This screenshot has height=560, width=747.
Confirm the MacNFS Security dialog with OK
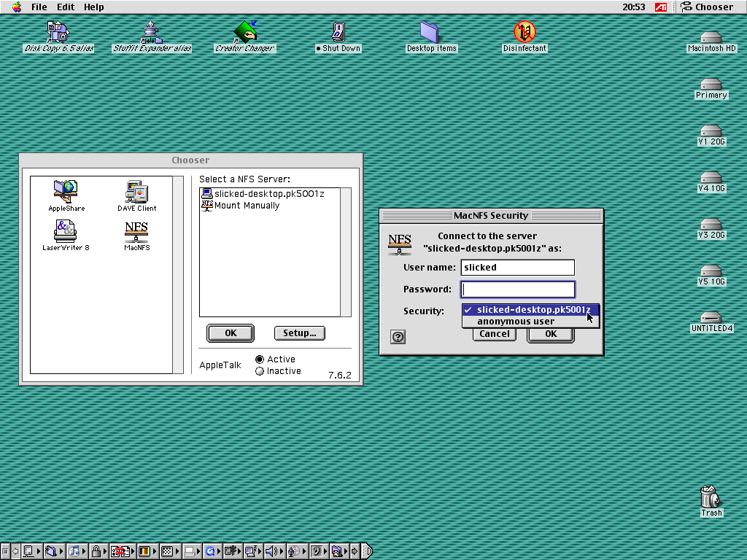pyautogui.click(x=551, y=334)
